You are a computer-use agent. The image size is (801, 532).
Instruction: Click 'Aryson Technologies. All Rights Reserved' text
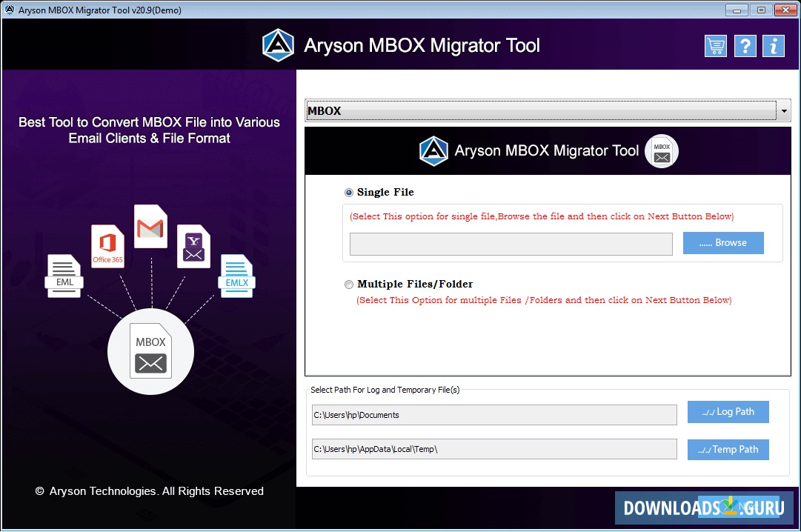[x=156, y=491]
